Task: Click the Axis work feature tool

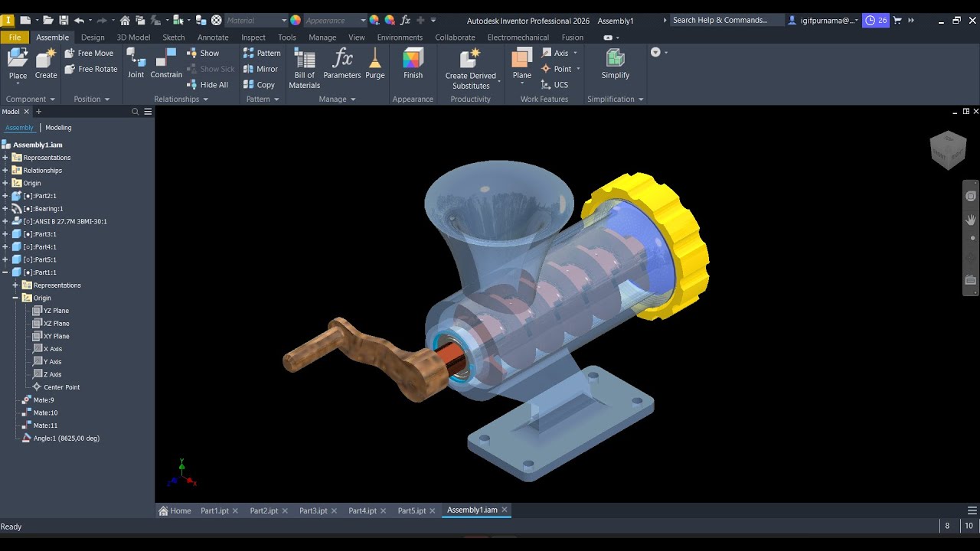Action: point(556,53)
